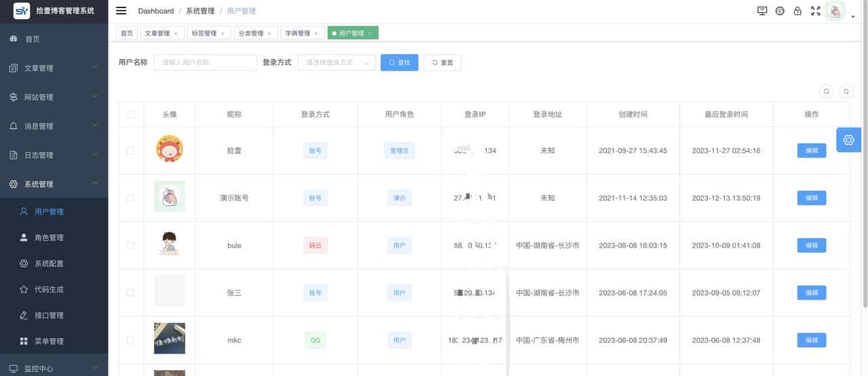
Task: Click 编辑 button for mkc row
Action: pyautogui.click(x=812, y=340)
